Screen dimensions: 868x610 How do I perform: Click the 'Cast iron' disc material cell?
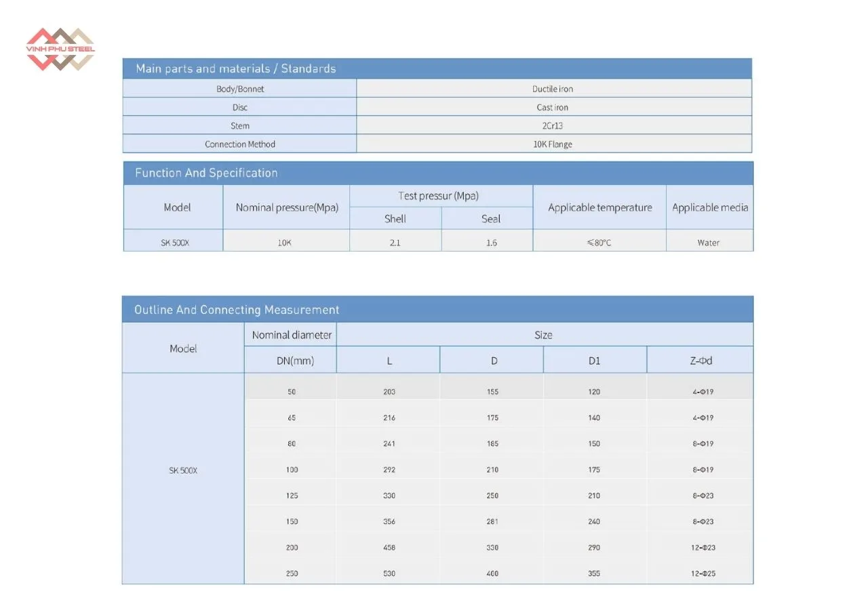(553, 107)
